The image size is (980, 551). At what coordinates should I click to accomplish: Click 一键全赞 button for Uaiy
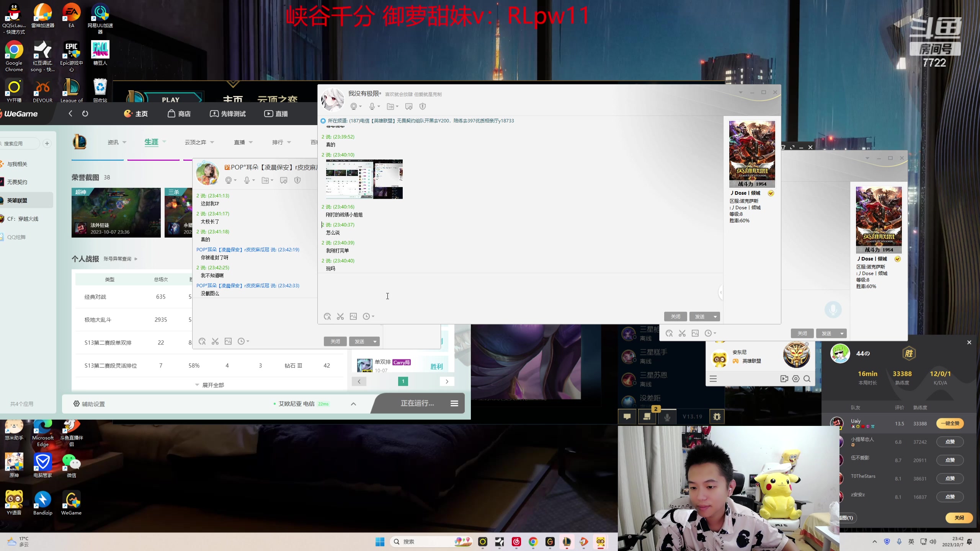(950, 423)
